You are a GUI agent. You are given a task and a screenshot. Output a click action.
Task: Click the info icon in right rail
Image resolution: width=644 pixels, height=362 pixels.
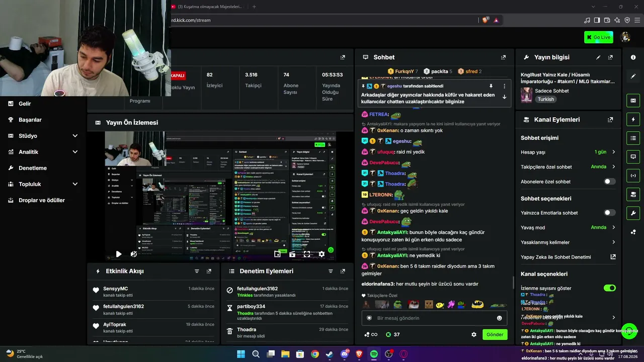633,57
